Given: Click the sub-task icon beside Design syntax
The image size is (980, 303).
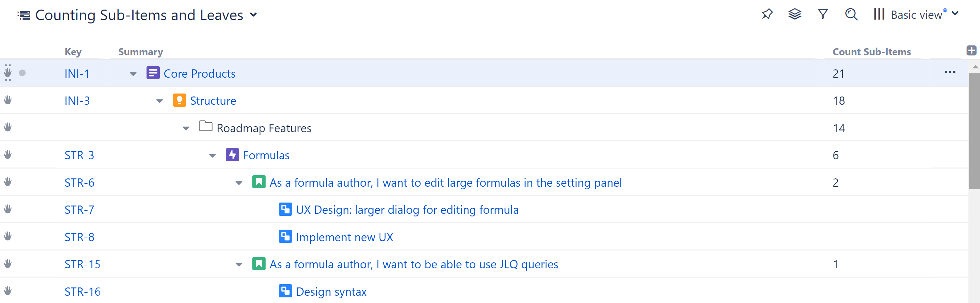Looking at the screenshot, I should click(x=285, y=291).
